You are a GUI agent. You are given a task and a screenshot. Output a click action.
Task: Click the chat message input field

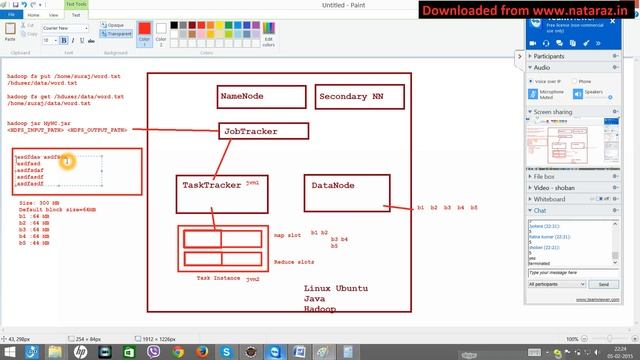tap(573, 273)
